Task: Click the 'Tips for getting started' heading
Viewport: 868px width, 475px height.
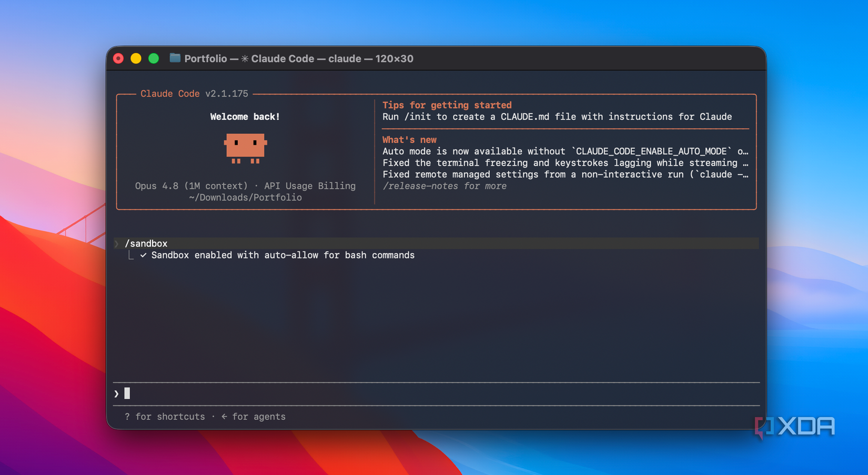Action: [x=447, y=105]
